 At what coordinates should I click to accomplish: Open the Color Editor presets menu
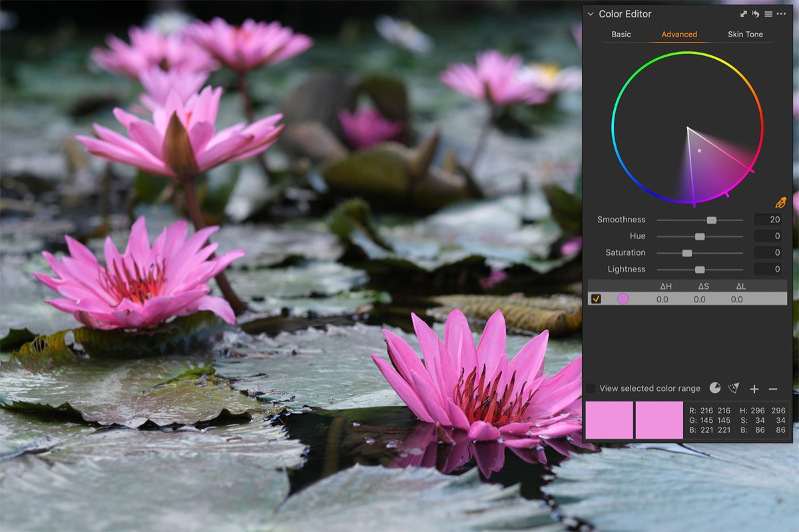tap(769, 13)
